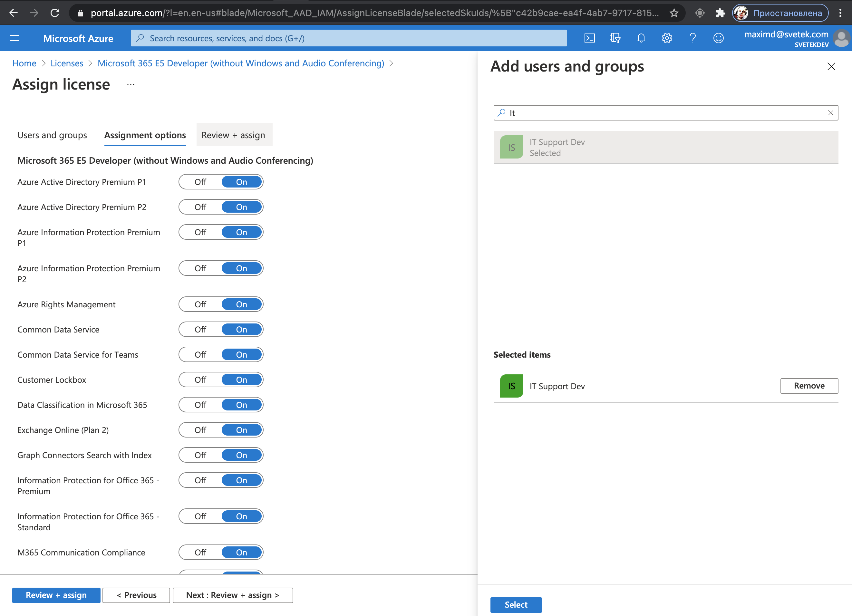This screenshot has width=852, height=616.
Task: Click the Microsoft Azure home icon
Action: click(79, 38)
